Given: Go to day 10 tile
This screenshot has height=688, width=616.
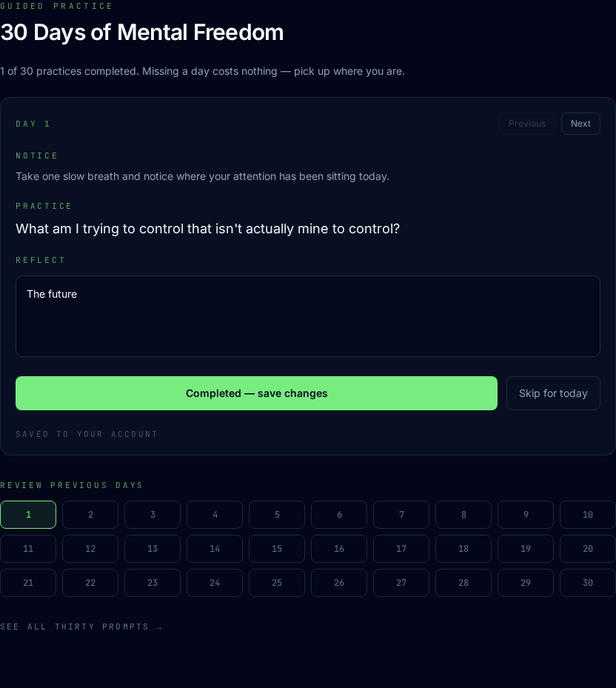Looking at the screenshot, I should coord(588,515).
